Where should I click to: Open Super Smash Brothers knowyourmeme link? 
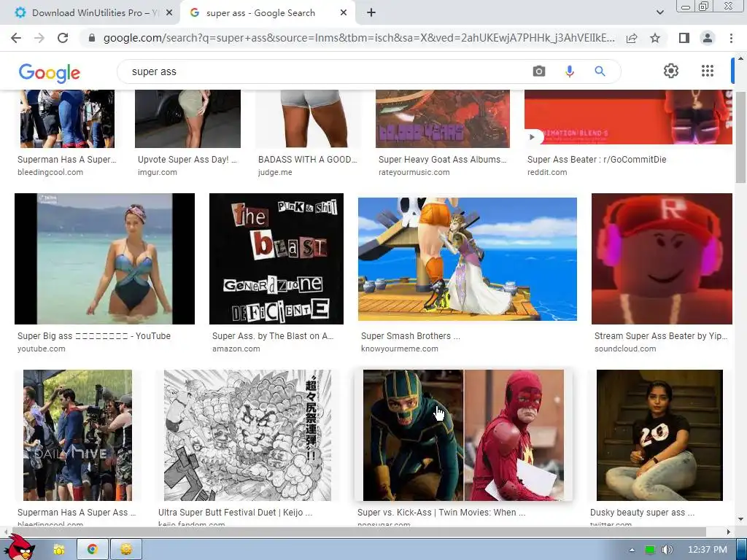pos(411,336)
